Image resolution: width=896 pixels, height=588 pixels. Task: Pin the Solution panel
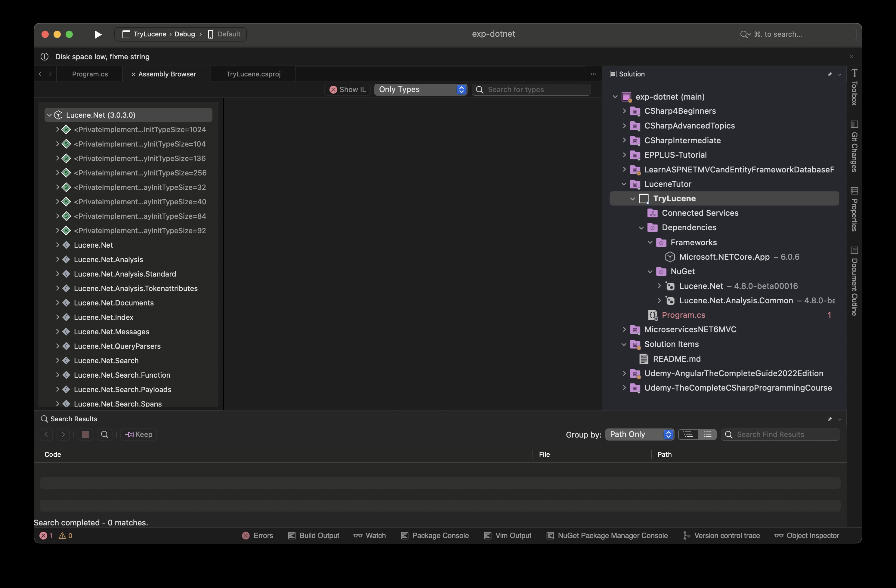pyautogui.click(x=830, y=74)
